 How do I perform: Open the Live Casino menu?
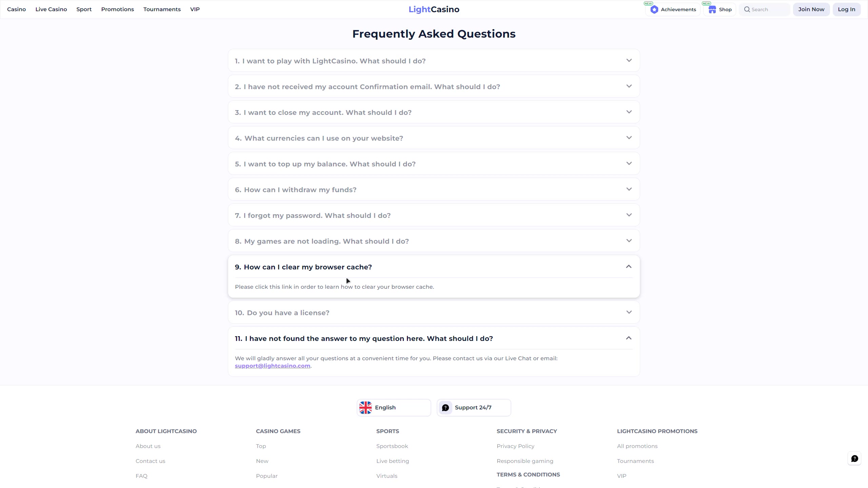pos(51,9)
